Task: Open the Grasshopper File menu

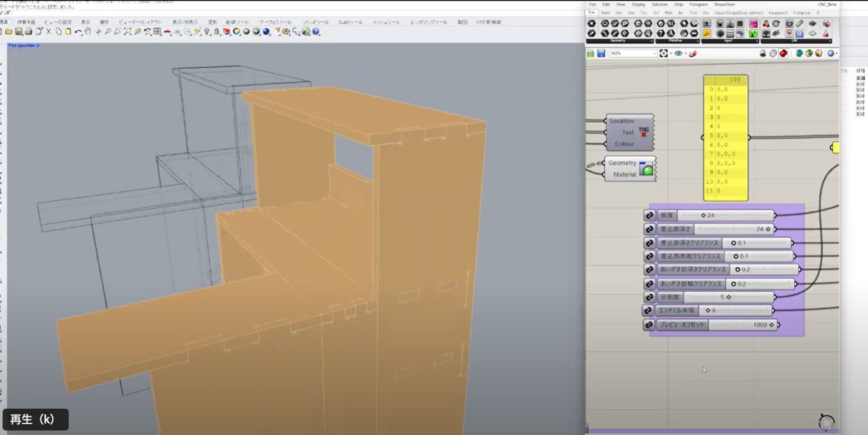Action: pos(592,4)
